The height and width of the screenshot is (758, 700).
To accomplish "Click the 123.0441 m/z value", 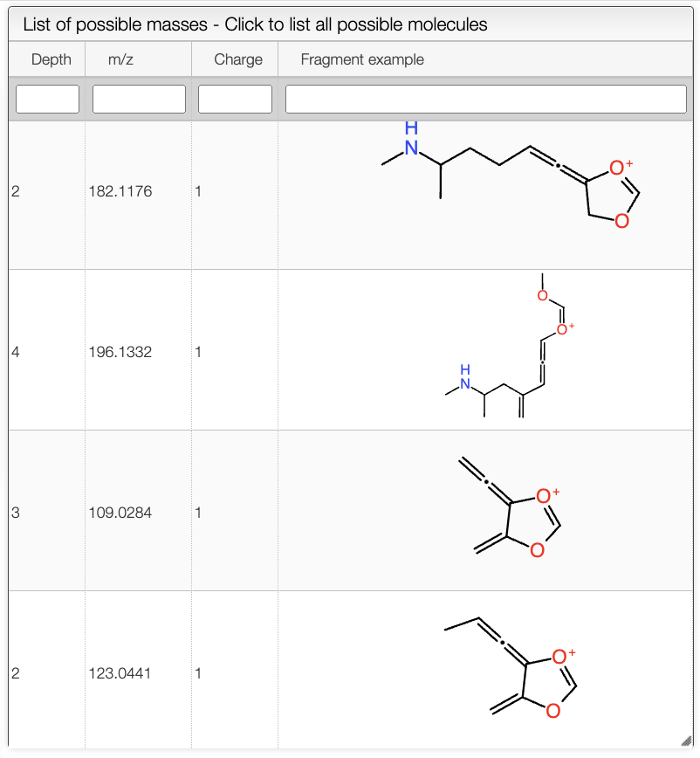I will 120,673.
